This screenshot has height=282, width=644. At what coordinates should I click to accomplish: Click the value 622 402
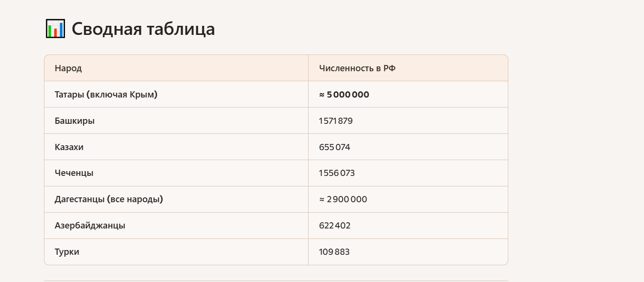[334, 226]
